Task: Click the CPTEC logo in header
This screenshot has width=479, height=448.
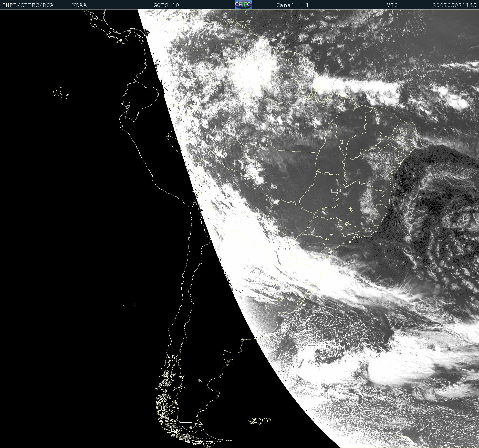Action: tap(243, 5)
